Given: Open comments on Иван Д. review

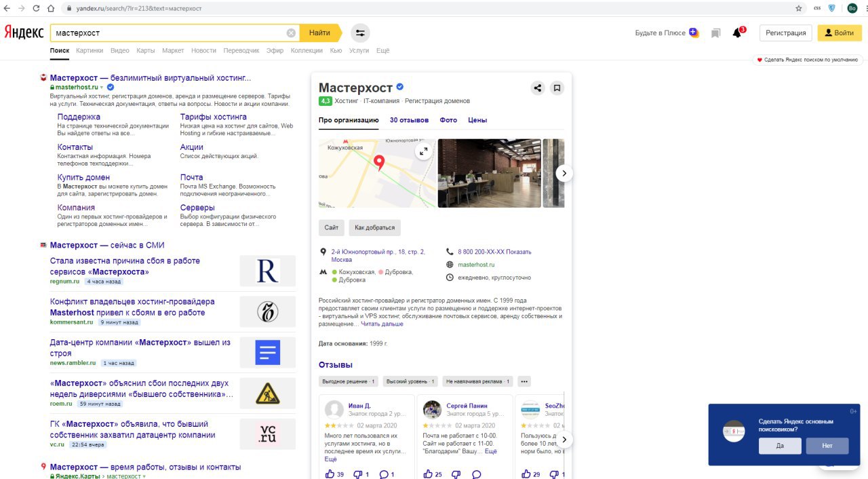Looking at the screenshot, I should point(384,474).
